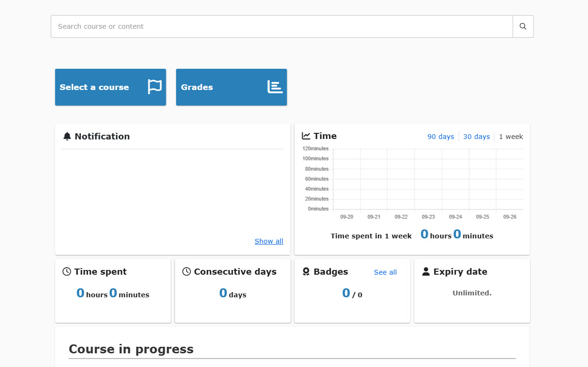Click the flag icon on Select a course
The height and width of the screenshot is (367, 588).
tap(154, 87)
